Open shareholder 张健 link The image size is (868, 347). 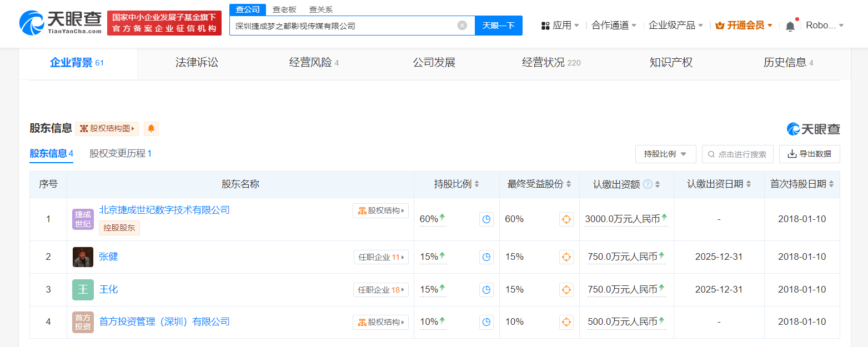pos(109,257)
